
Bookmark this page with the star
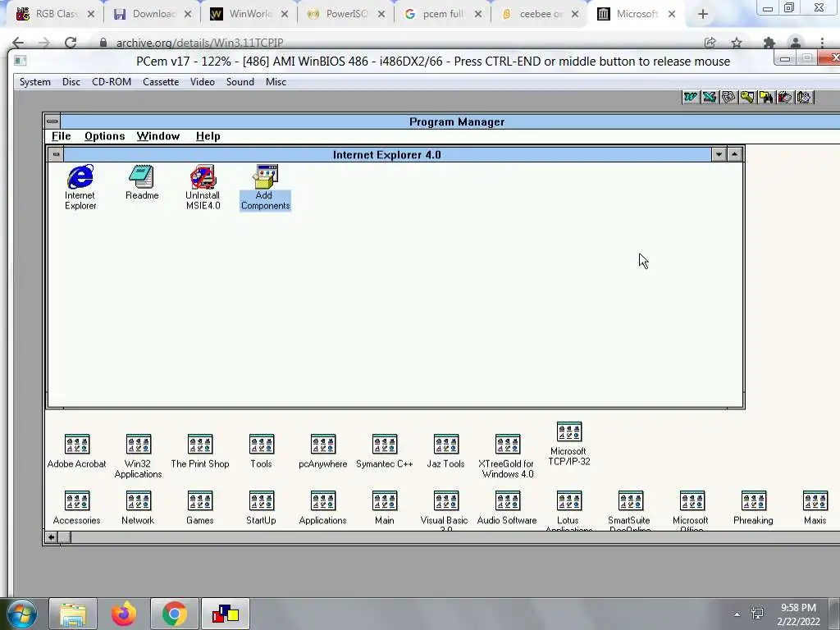click(x=737, y=43)
